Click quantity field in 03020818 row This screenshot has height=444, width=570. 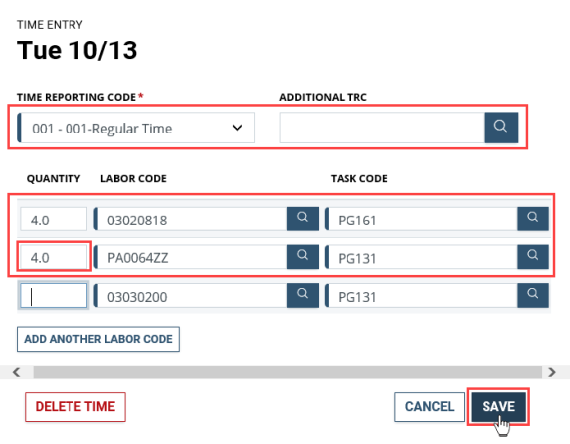(x=53, y=219)
